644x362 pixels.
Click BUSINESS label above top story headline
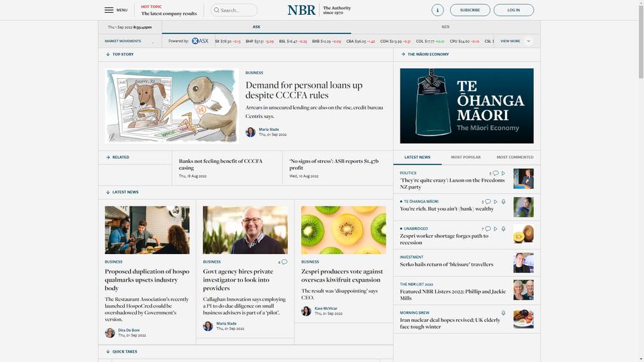254,72
